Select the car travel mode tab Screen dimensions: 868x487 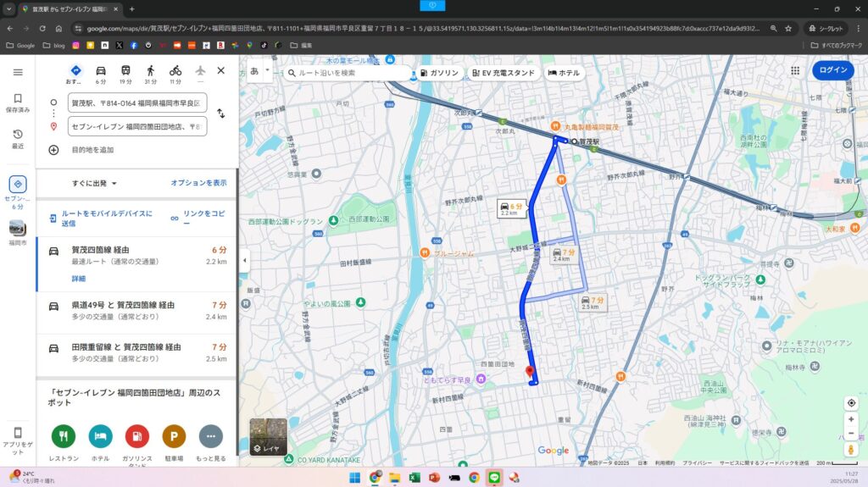pyautogui.click(x=101, y=74)
